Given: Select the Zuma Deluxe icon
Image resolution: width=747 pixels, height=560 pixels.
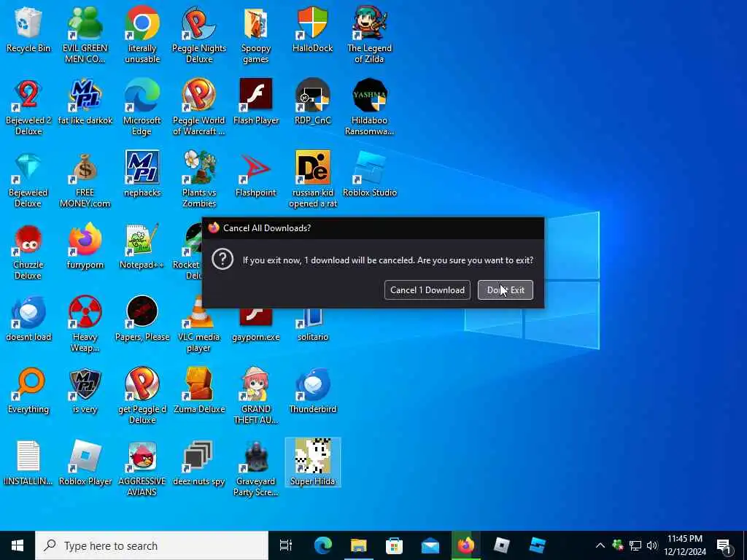Looking at the screenshot, I should point(199,392).
